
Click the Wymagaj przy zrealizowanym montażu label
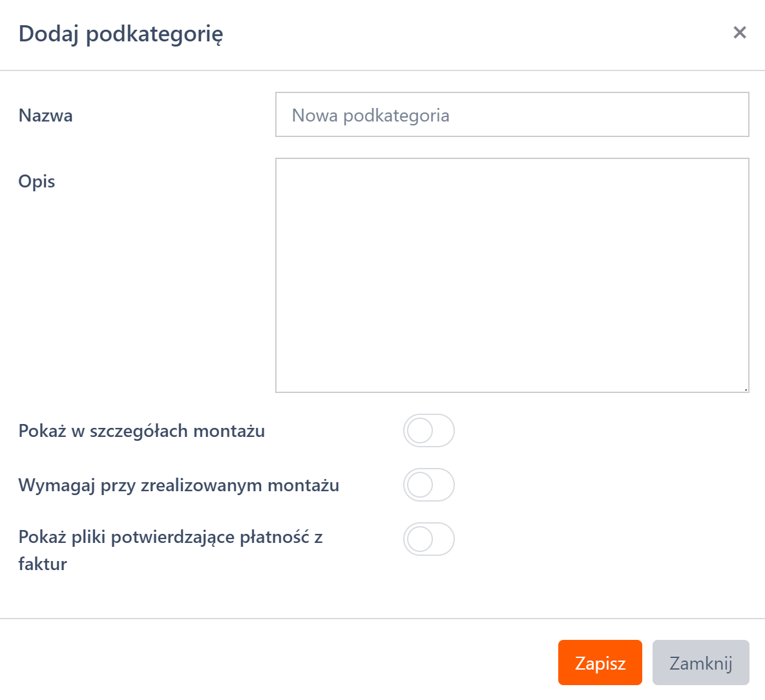(178, 485)
